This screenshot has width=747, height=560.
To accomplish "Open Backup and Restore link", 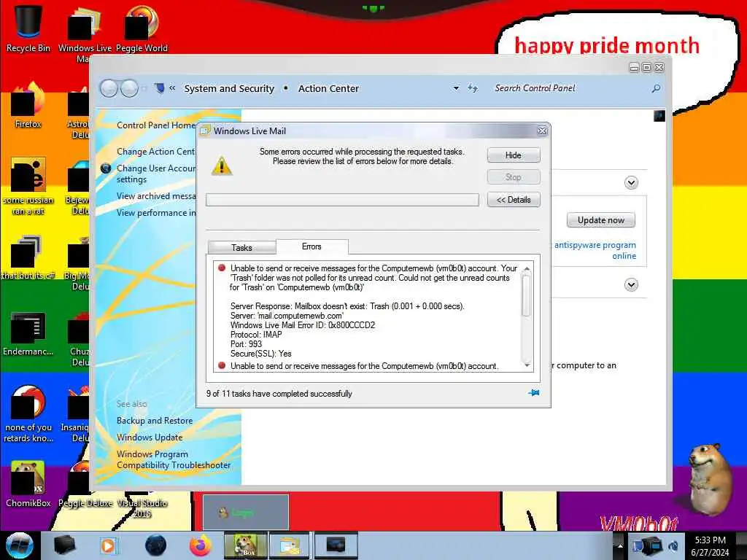I will [155, 421].
